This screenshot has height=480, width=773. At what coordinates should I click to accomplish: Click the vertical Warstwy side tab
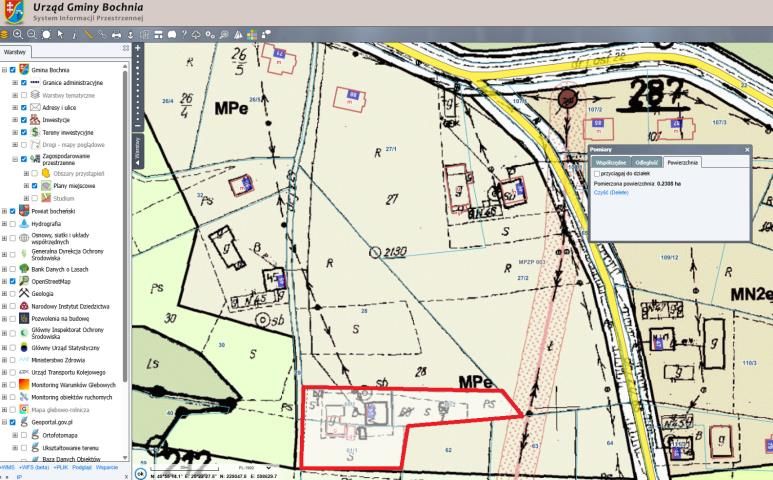coord(138,151)
